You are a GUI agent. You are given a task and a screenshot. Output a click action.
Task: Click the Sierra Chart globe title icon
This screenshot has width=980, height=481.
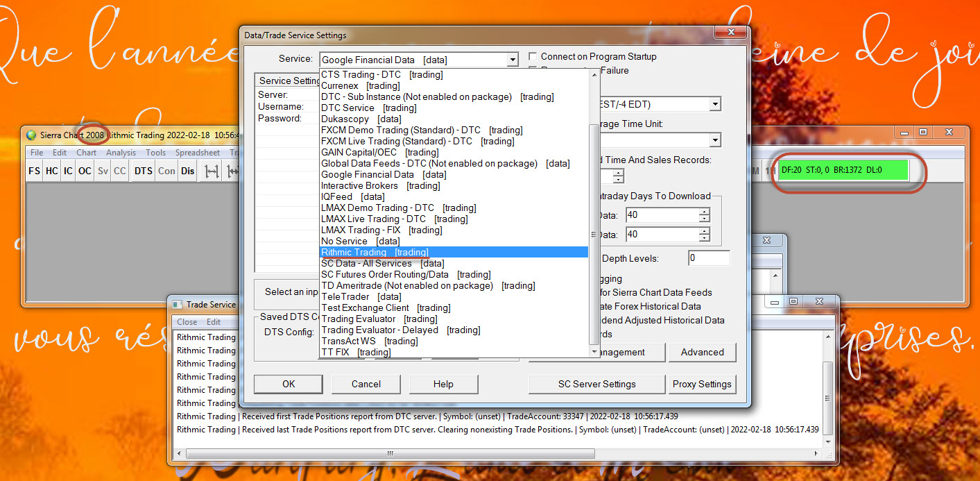click(31, 134)
